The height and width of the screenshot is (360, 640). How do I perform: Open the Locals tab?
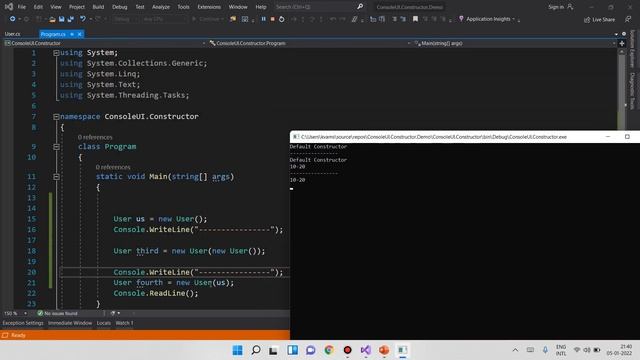[104, 323]
